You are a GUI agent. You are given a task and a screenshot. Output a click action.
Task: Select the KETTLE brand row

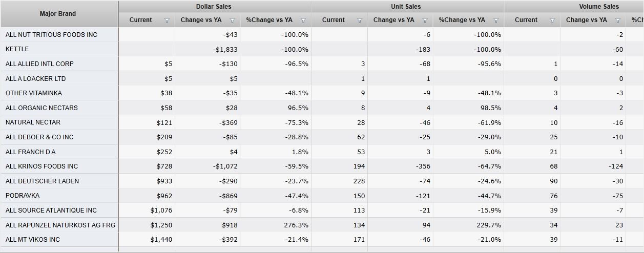click(x=17, y=49)
